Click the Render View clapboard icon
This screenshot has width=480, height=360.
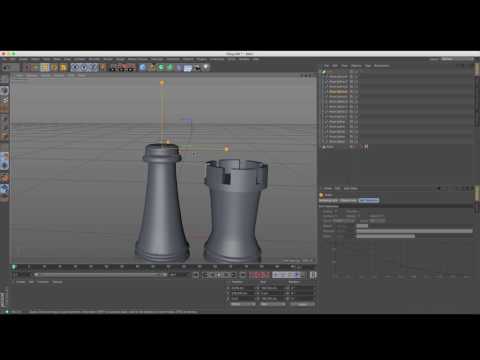114,68
